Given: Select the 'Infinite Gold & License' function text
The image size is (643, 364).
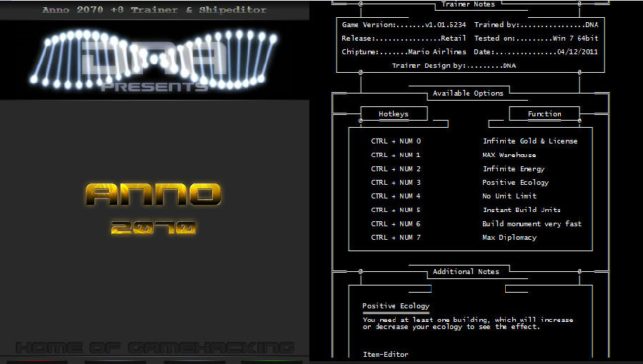Looking at the screenshot, I should tap(530, 141).
